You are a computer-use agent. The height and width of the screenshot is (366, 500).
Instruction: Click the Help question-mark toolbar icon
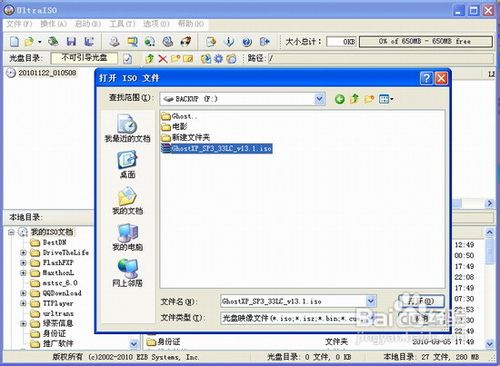247,42
